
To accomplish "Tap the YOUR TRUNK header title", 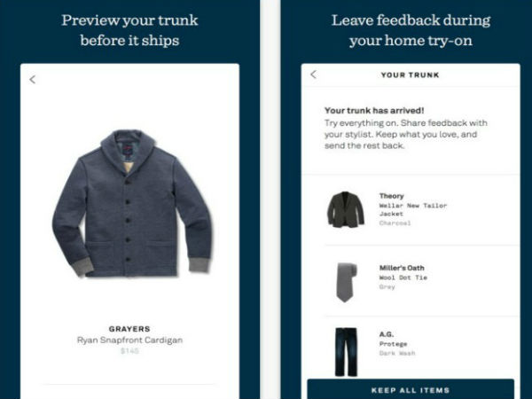I will point(411,75).
